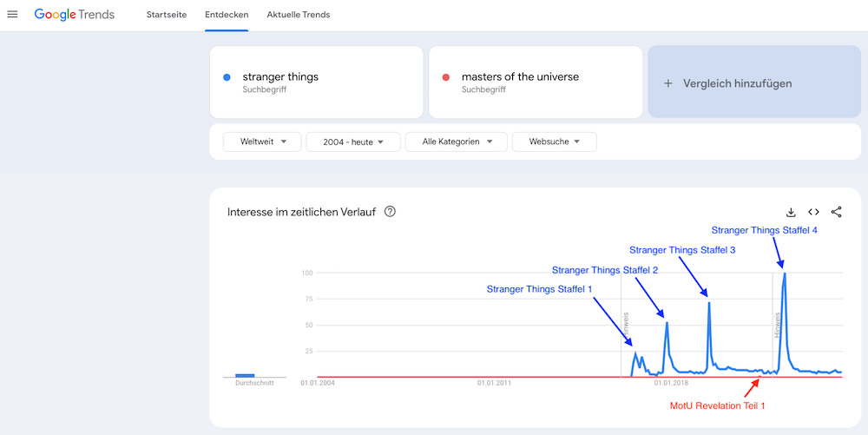Click the Vergleich hinzufügen button

tap(754, 82)
